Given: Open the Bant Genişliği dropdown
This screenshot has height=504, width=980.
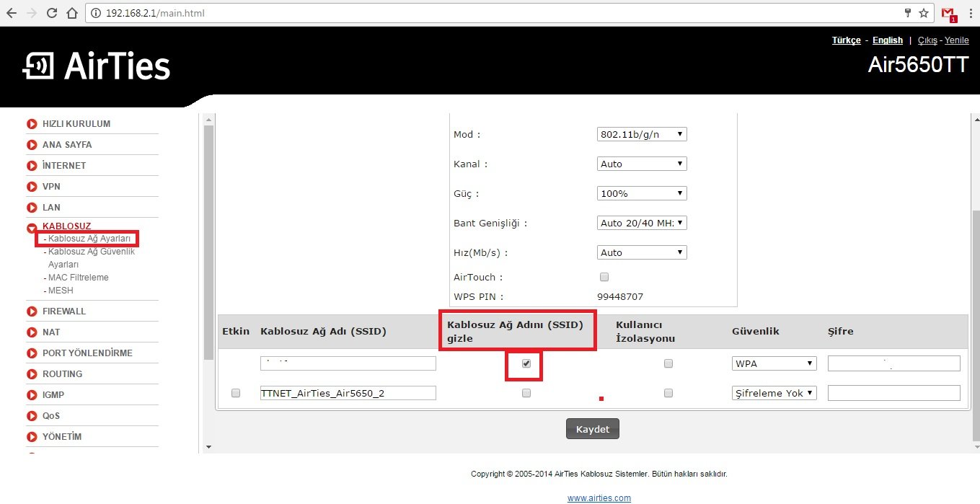Looking at the screenshot, I should tap(642, 223).
